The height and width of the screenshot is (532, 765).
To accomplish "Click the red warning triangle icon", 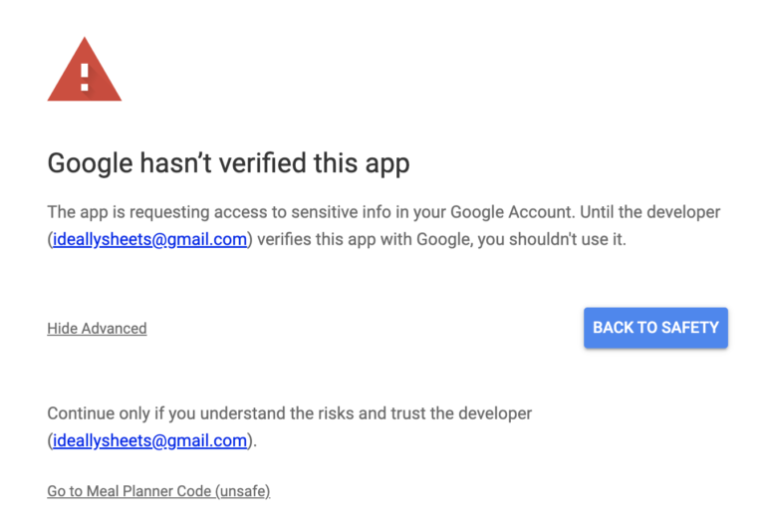I will point(85,72).
